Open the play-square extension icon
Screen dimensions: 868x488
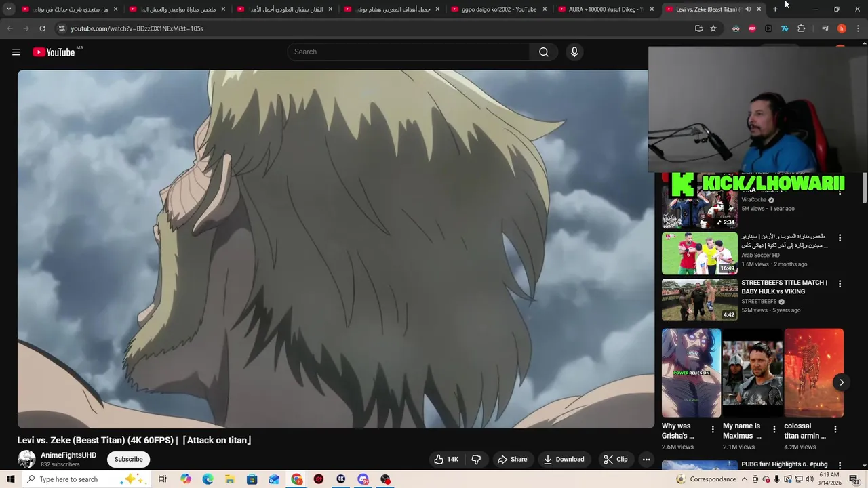[768, 28]
